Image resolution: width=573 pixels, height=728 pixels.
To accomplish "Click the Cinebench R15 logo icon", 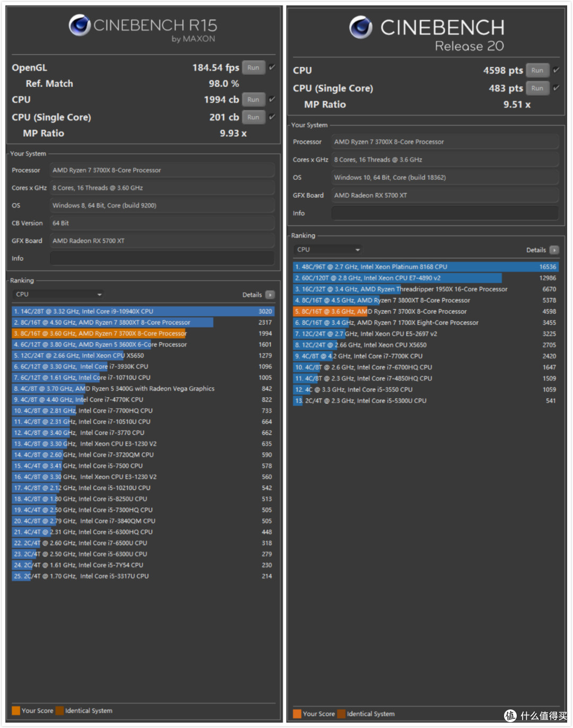I will tap(80, 25).
